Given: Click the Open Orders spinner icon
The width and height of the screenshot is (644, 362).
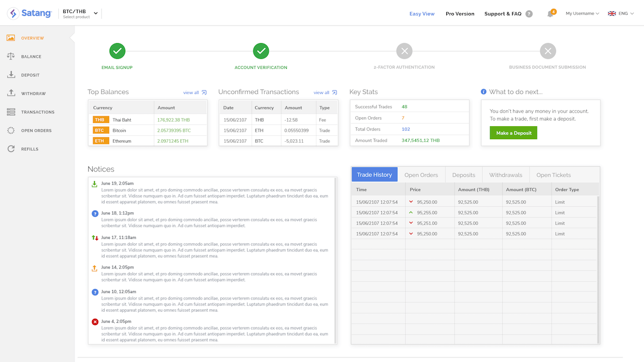Looking at the screenshot, I should (x=11, y=131).
